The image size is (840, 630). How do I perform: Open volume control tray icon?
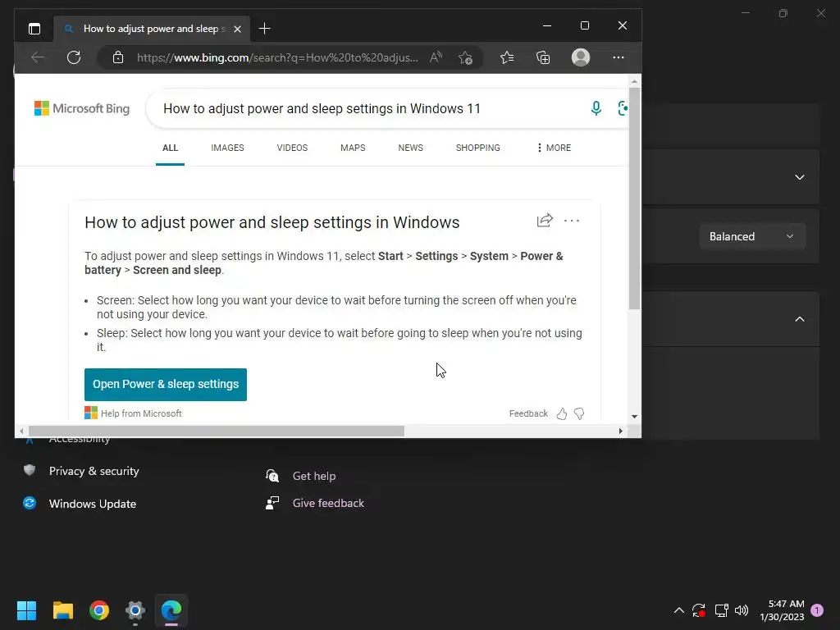click(742, 610)
